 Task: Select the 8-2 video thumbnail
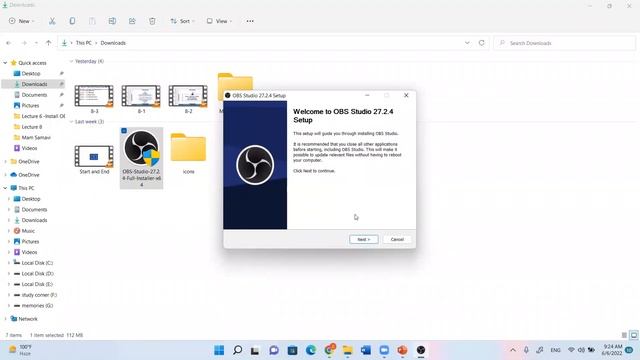point(188,96)
